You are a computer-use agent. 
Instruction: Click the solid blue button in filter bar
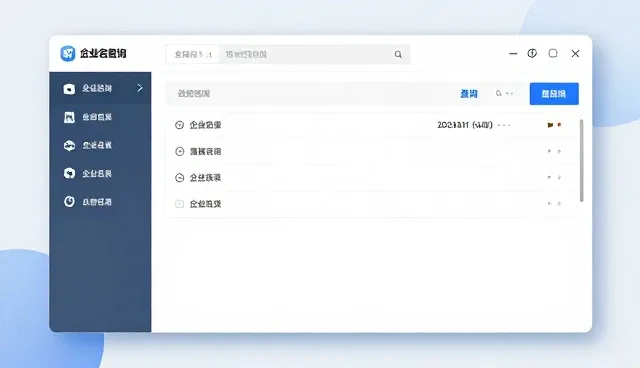tap(554, 94)
